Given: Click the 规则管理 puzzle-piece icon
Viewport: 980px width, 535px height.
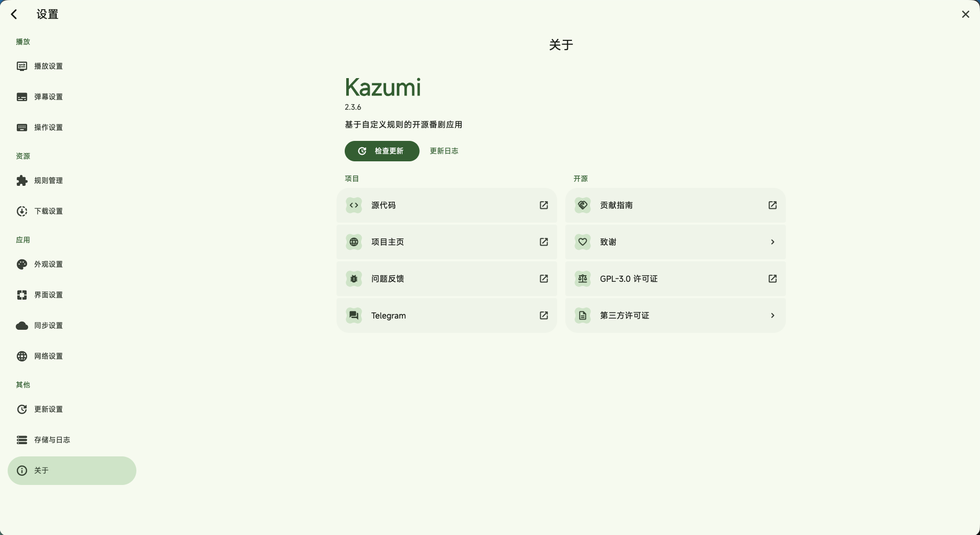Looking at the screenshot, I should tap(22, 181).
